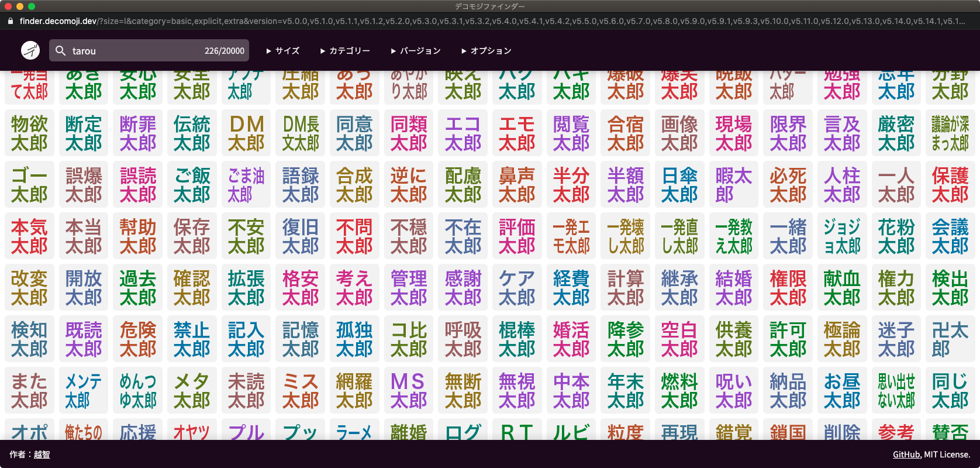This screenshot has width=980, height=468.
Task: Select the 迷子太郎 emoji
Action: pyautogui.click(x=896, y=339)
